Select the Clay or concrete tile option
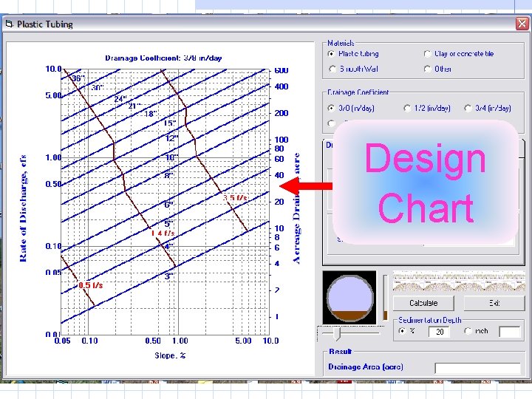The width and height of the screenshot is (532, 399). click(x=428, y=54)
